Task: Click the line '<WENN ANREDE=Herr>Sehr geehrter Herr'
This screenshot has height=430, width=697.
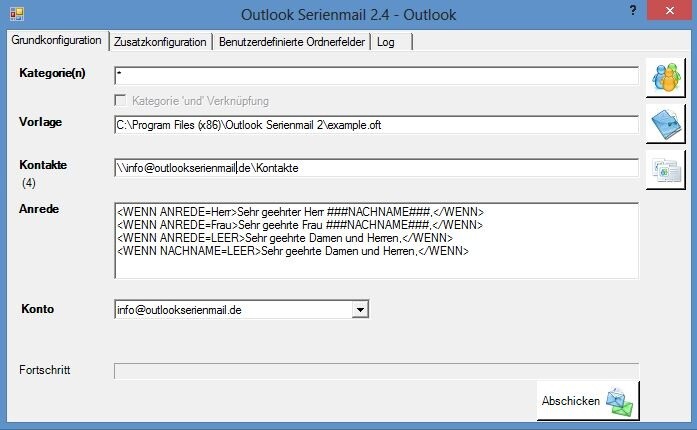Action: pos(300,212)
